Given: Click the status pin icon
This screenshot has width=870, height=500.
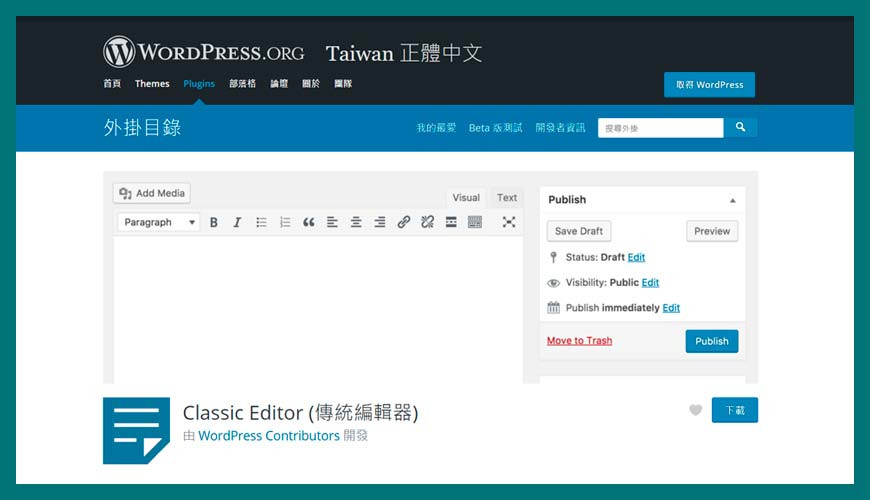Looking at the screenshot, I should 553,257.
